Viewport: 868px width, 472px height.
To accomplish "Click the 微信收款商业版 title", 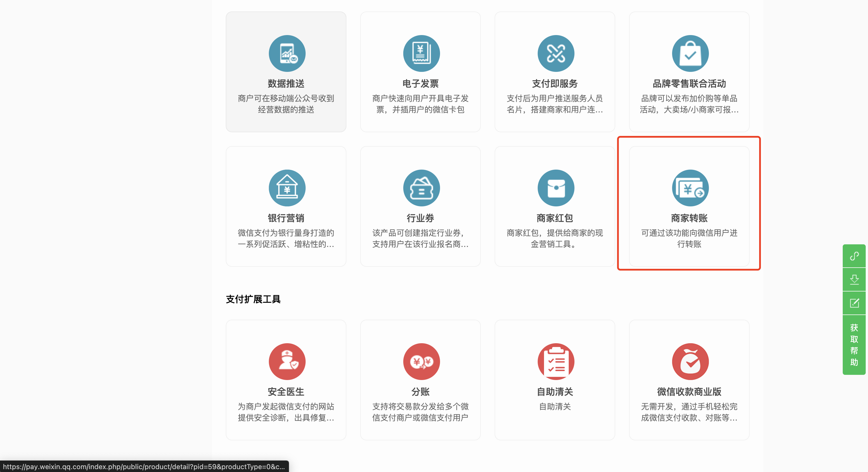I will click(689, 392).
